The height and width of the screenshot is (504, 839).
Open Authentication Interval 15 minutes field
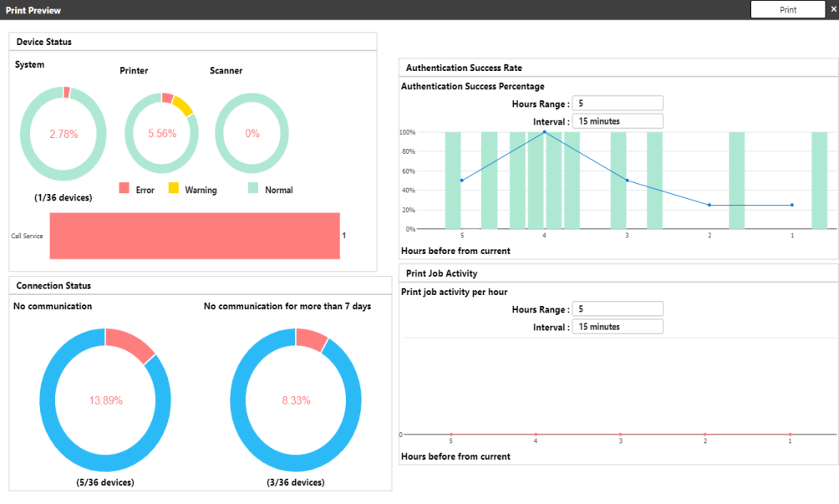618,121
